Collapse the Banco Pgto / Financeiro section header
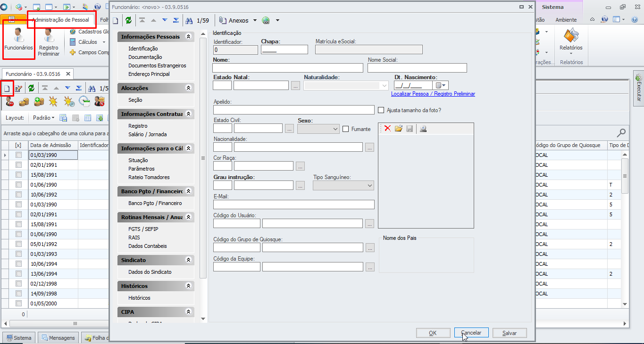The width and height of the screenshot is (644, 344). coord(189,191)
